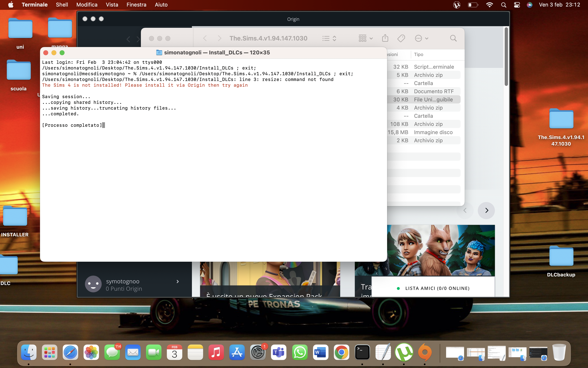Screen dimensions: 588x368
Task: Open Calendar showing Feb 3
Action: point(174,352)
